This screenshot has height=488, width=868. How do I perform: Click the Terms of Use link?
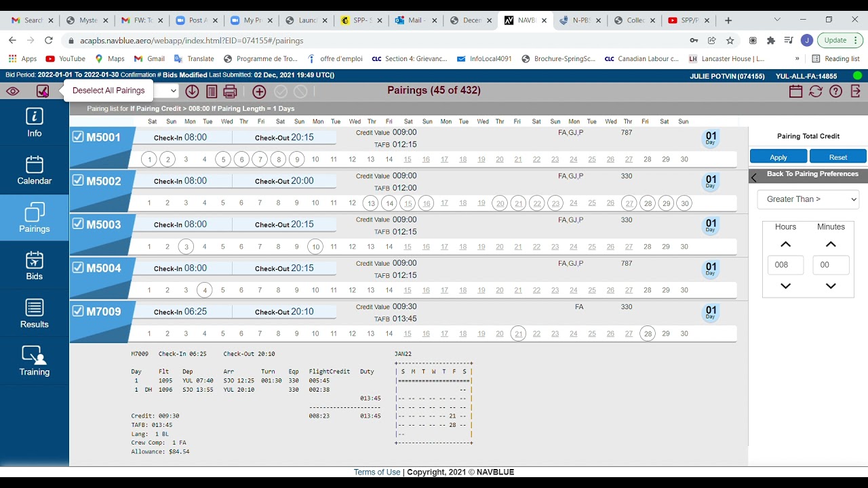pyautogui.click(x=377, y=472)
